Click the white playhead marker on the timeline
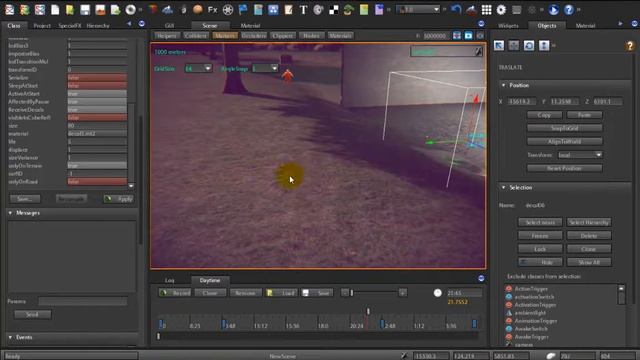640x360 pixels. pos(368,311)
